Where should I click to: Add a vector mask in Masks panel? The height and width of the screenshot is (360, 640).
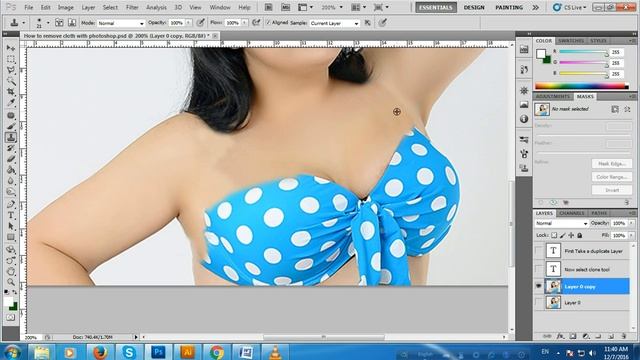click(627, 109)
